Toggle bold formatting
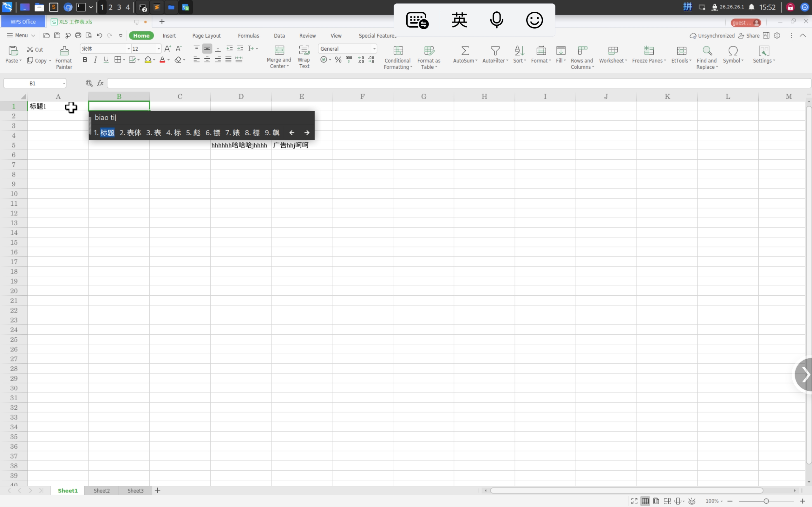Screen dimensions: 812x507 click(x=85, y=60)
